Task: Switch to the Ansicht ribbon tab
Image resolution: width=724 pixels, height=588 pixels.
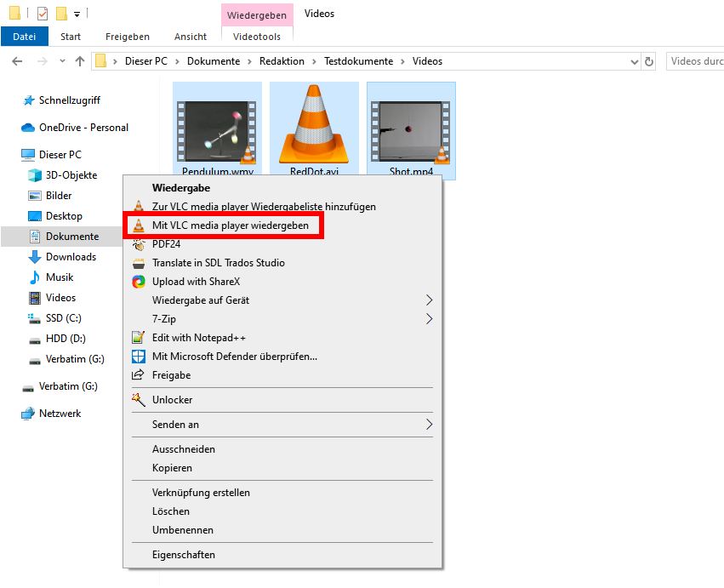Action: point(190,37)
